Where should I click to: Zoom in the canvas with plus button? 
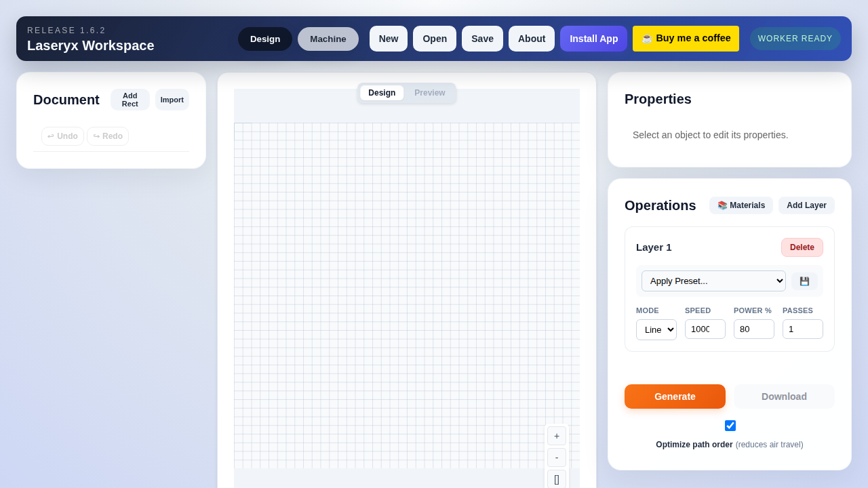click(557, 436)
